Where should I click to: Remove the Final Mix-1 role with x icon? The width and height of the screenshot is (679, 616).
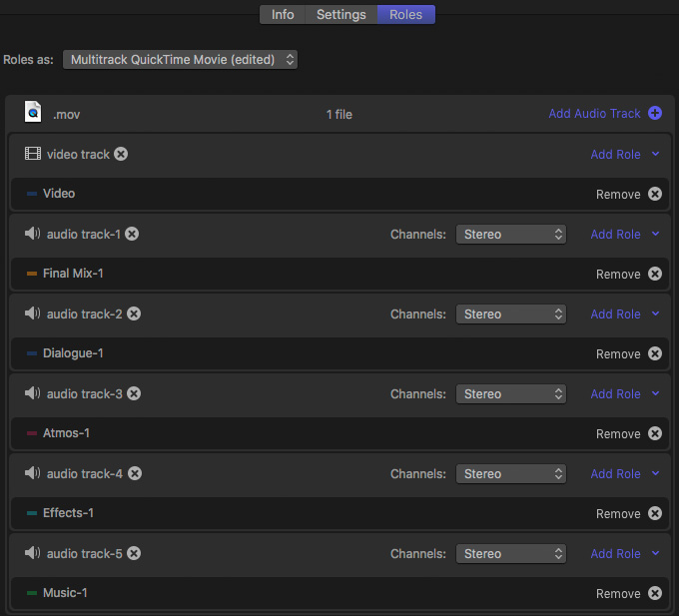click(655, 274)
